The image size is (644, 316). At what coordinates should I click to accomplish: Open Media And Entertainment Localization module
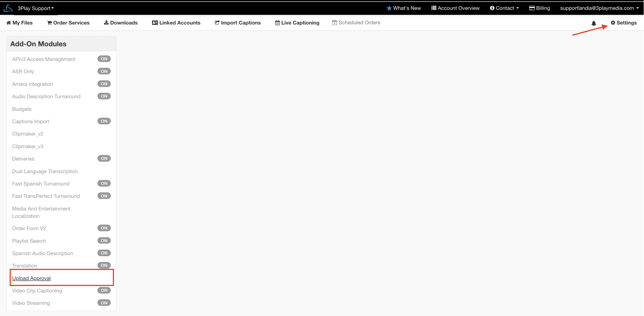[x=41, y=212]
